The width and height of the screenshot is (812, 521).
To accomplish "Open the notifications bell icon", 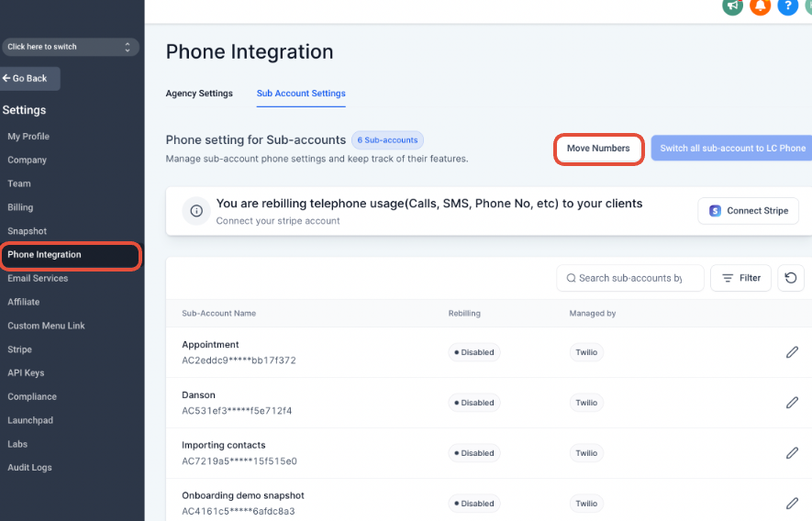I will [760, 6].
